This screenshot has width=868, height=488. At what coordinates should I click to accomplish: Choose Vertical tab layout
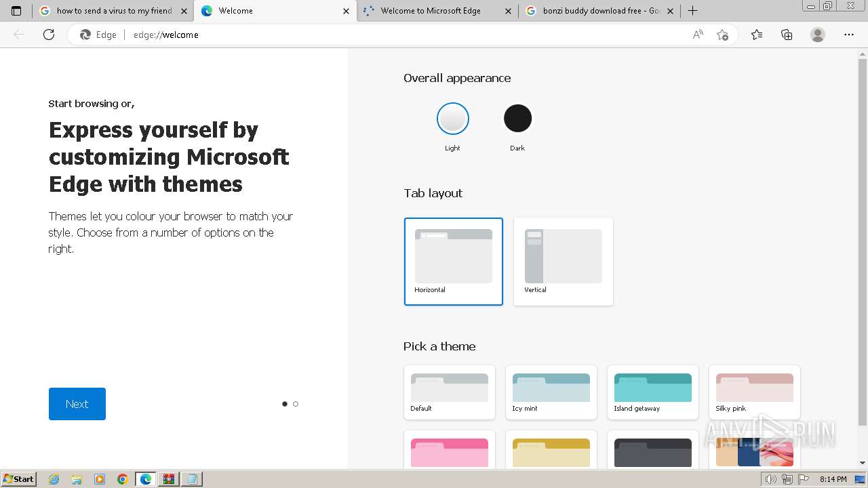coord(564,262)
